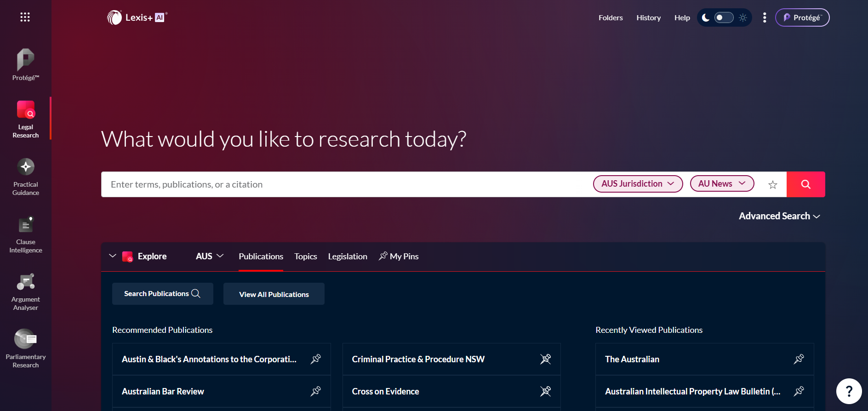Open the app grid launcher icon

click(x=25, y=17)
